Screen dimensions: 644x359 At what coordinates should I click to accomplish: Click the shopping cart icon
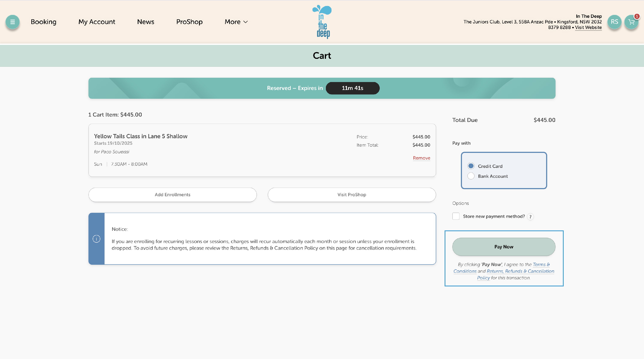(631, 22)
